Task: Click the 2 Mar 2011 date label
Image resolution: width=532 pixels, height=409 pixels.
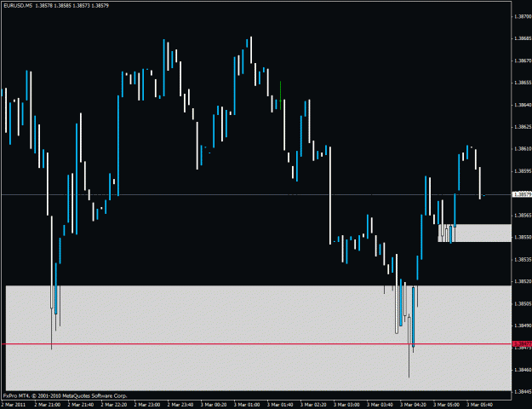Action: point(14,405)
